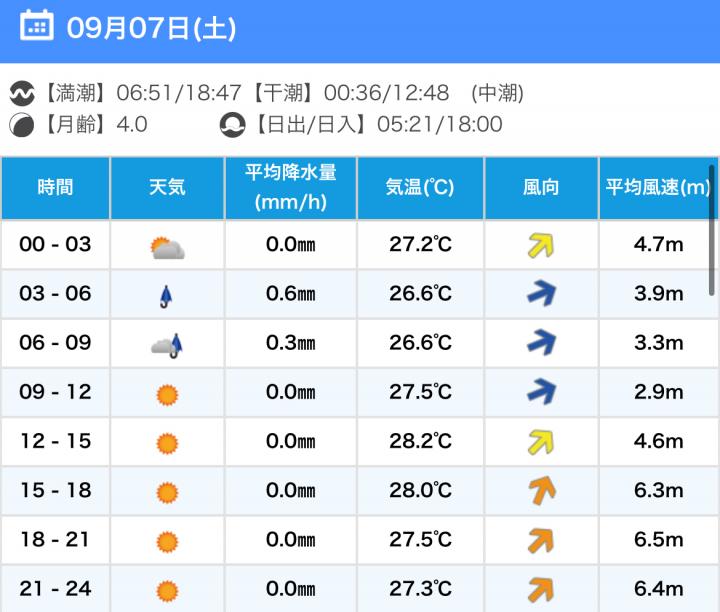The width and height of the screenshot is (720, 612).
Task: Select the 09月07日(土) date header
Action: [151, 27]
